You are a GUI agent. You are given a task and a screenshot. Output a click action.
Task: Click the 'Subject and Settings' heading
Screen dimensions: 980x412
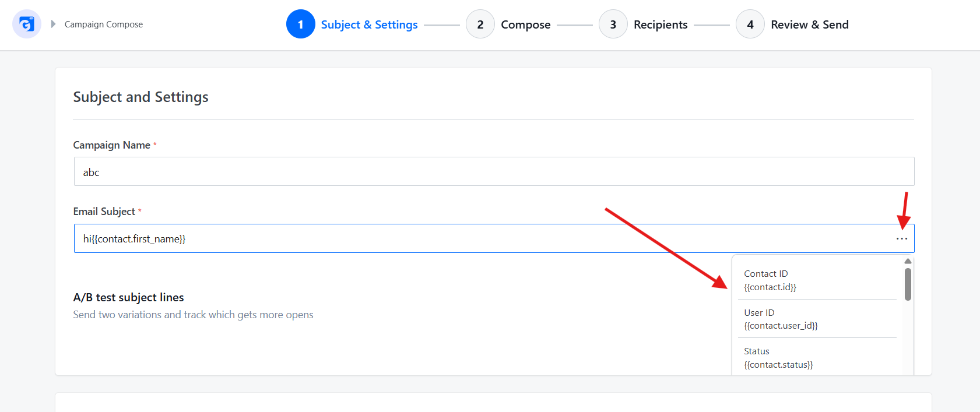tap(140, 97)
